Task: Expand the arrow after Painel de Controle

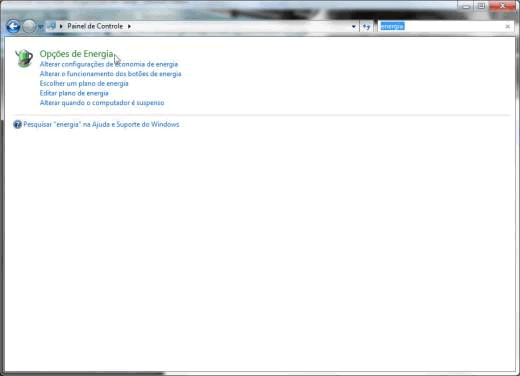Action: (129, 26)
